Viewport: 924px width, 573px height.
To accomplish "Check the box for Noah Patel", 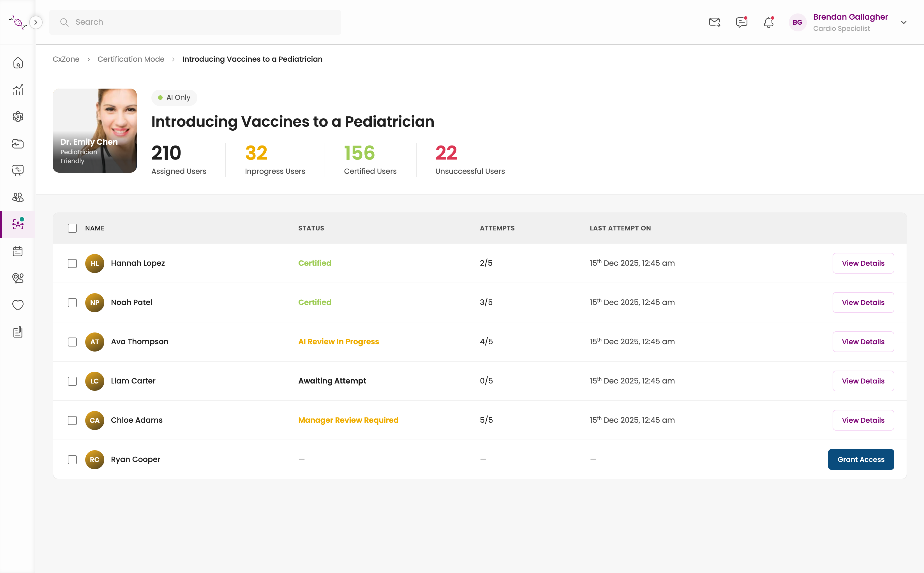I will (x=72, y=303).
